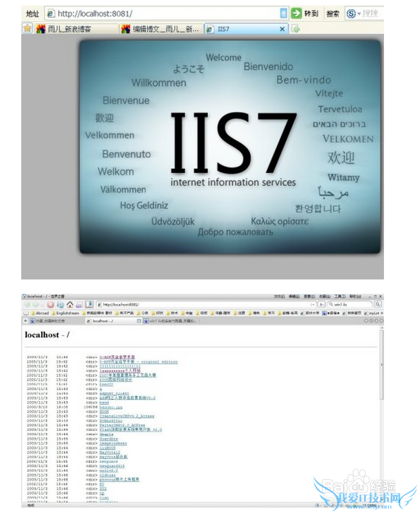Open the 'D-ASP完全自学手册' directory link
Screen dimensions: 420x514
tap(117, 357)
